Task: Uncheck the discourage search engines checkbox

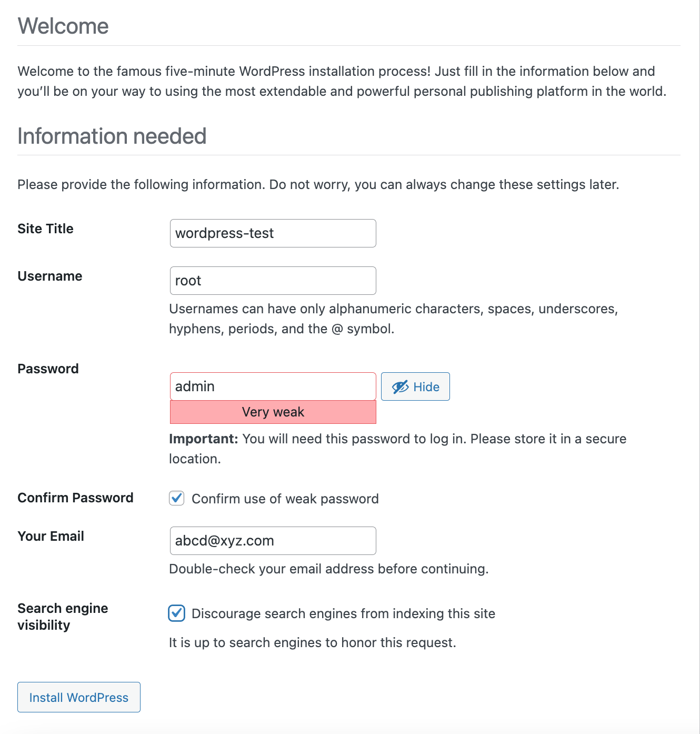Action: (x=177, y=613)
